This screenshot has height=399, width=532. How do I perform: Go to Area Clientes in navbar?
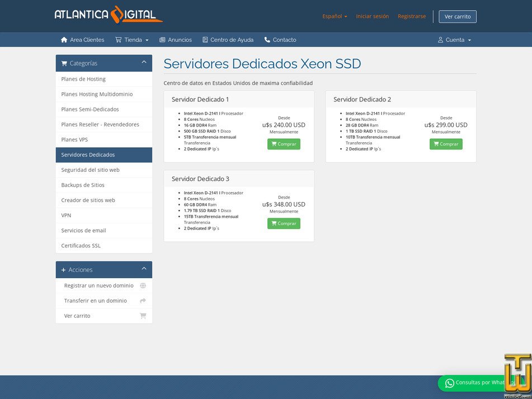coord(82,40)
